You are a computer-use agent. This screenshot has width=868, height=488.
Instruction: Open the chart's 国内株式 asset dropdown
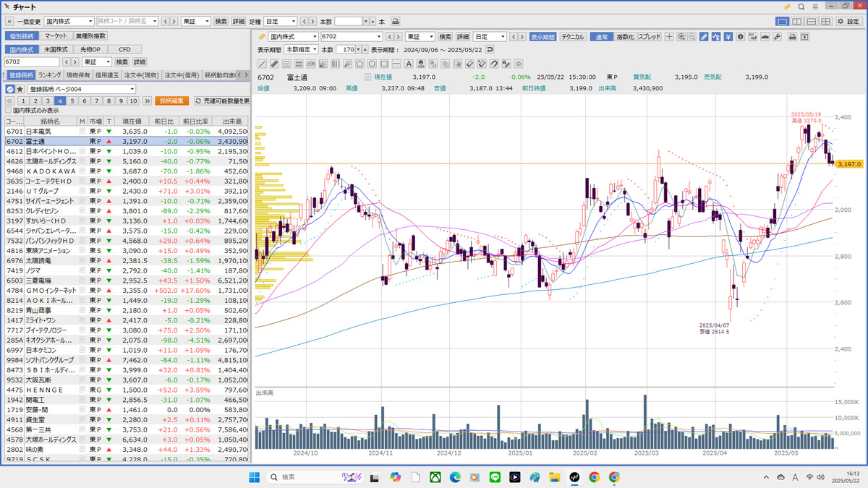click(293, 37)
